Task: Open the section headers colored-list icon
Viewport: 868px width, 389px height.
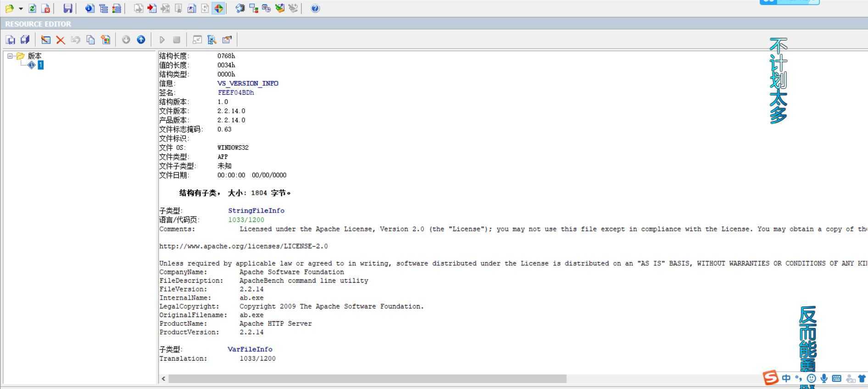Action: pos(117,8)
